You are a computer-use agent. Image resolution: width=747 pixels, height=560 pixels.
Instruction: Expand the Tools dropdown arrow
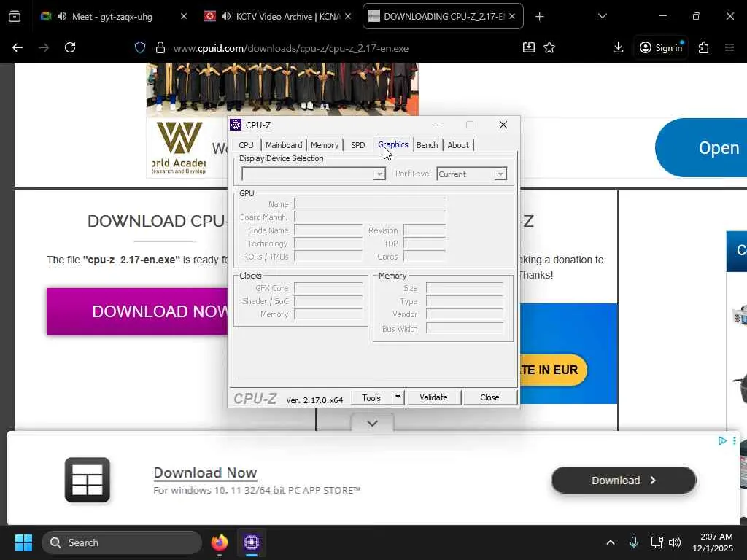[398, 397]
